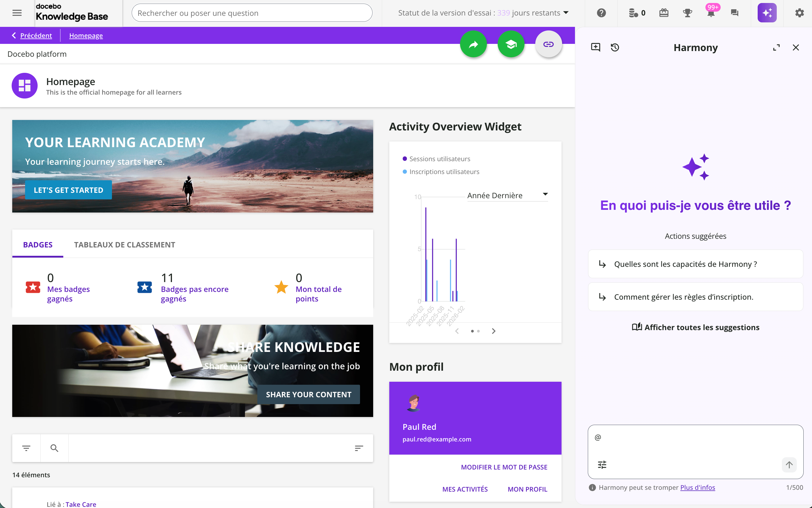Screen dimensions: 812x508
Task: Select second carousel dot in activity widget
Action: [479, 331]
